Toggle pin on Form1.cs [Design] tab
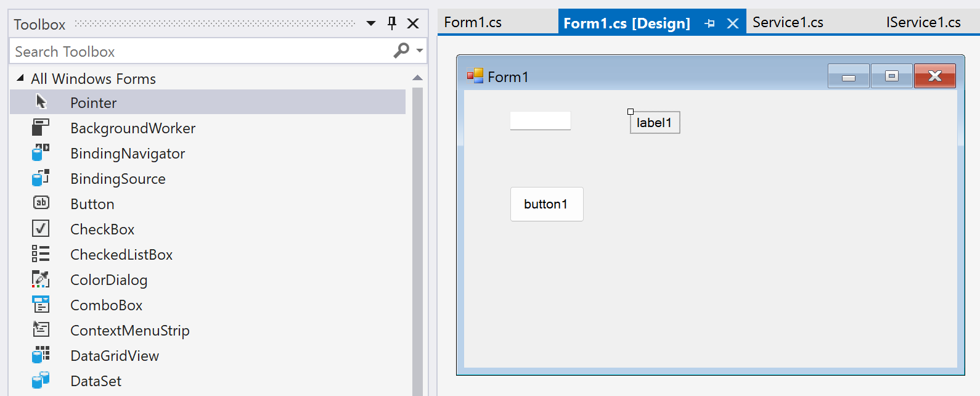The image size is (980, 396). click(x=710, y=23)
